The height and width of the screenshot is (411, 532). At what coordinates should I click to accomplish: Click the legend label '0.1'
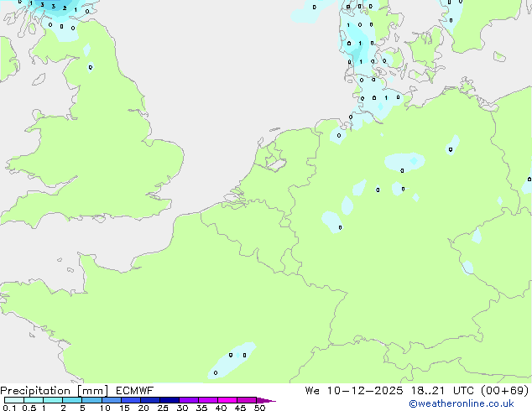tap(9, 408)
